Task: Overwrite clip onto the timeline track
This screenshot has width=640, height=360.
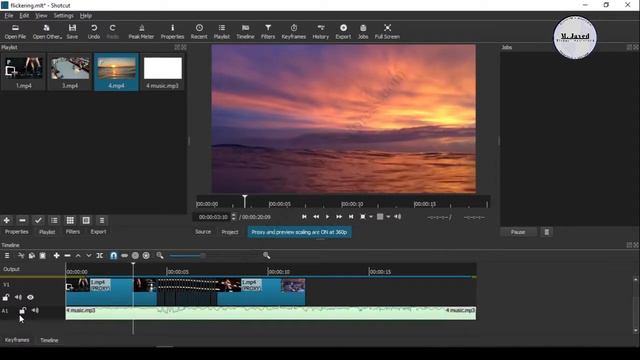Action: [89, 256]
